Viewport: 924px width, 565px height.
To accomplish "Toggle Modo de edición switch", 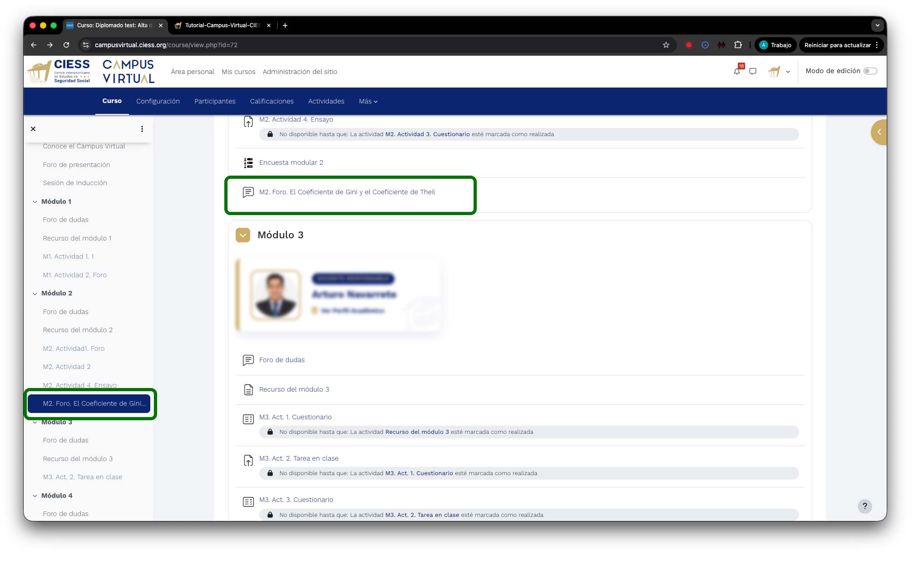I will point(870,71).
